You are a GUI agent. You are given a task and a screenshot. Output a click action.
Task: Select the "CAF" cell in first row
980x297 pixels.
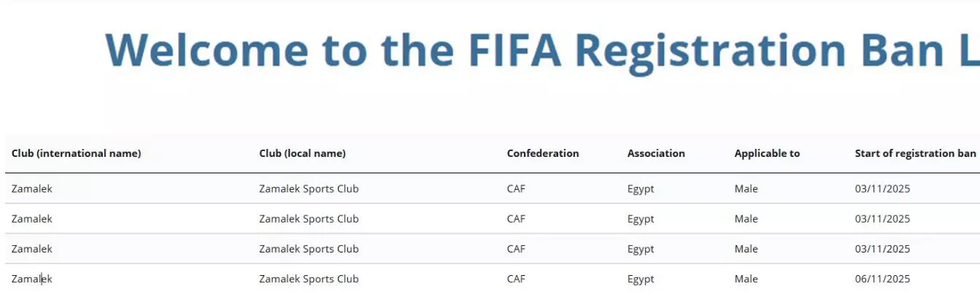click(515, 189)
